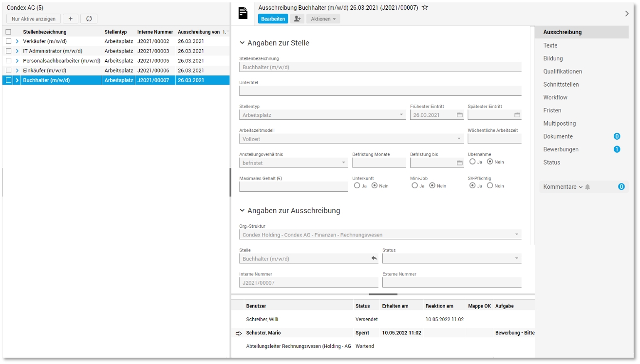Open the Arbeitszeitmodell dropdown
The width and height of the screenshot is (640, 364).
point(459,139)
